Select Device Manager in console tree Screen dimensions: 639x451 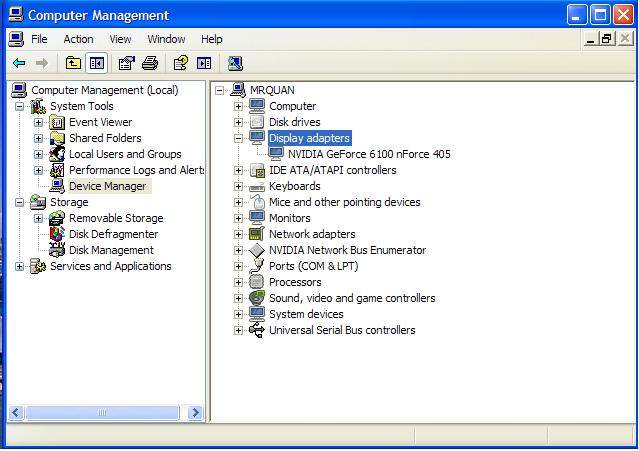(x=108, y=186)
